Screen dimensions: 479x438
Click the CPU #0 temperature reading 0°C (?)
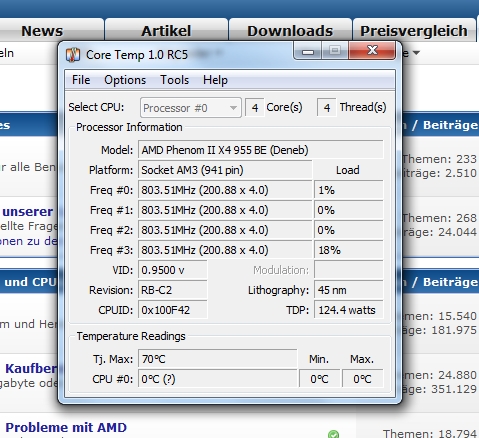(x=218, y=379)
